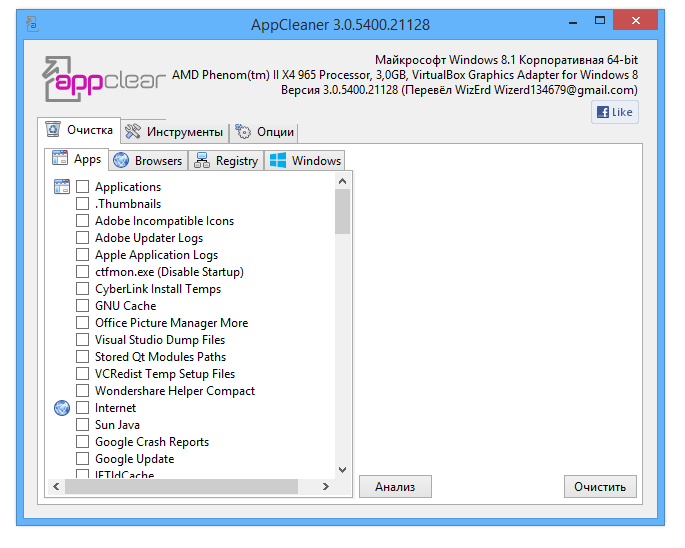Open the Очистка tab
This screenshot has width=685, height=548.
(x=79, y=130)
